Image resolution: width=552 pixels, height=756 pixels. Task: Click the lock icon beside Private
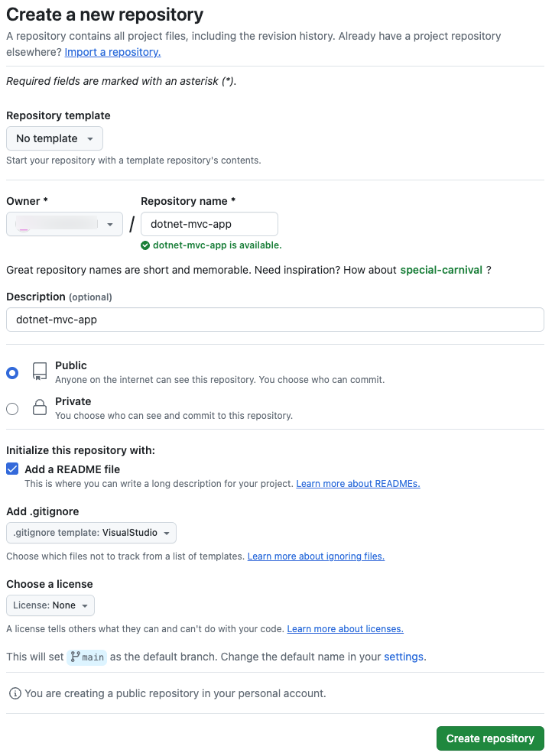(x=39, y=407)
